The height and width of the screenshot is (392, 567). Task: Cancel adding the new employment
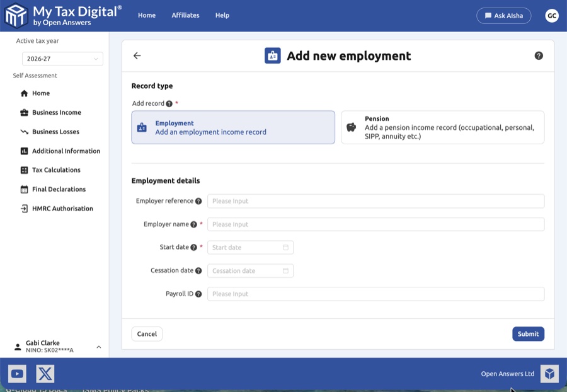[x=146, y=333]
